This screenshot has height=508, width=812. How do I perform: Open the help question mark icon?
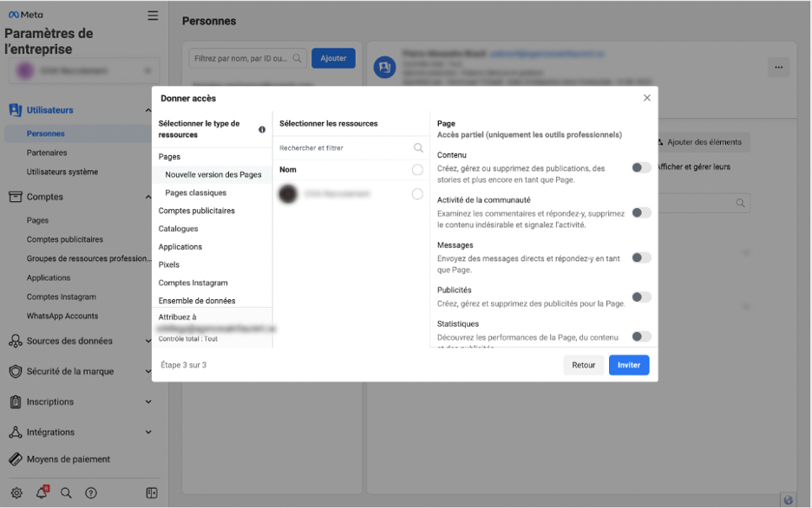point(90,493)
